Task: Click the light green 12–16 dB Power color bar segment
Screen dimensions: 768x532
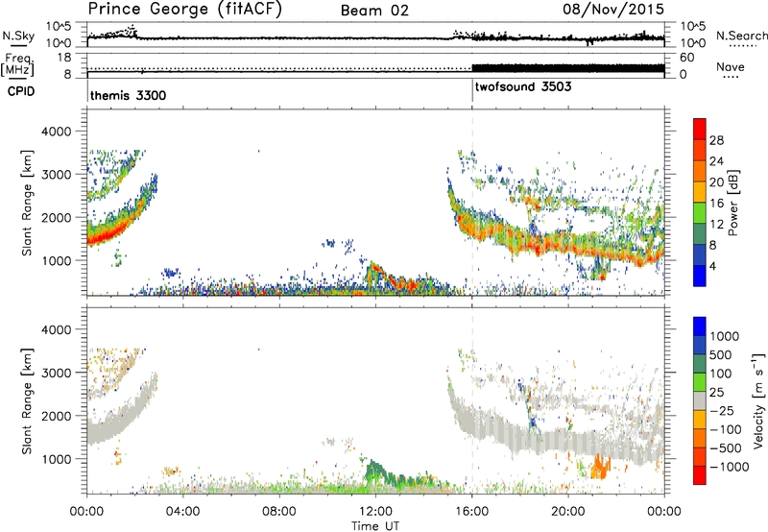Action: 700,213
